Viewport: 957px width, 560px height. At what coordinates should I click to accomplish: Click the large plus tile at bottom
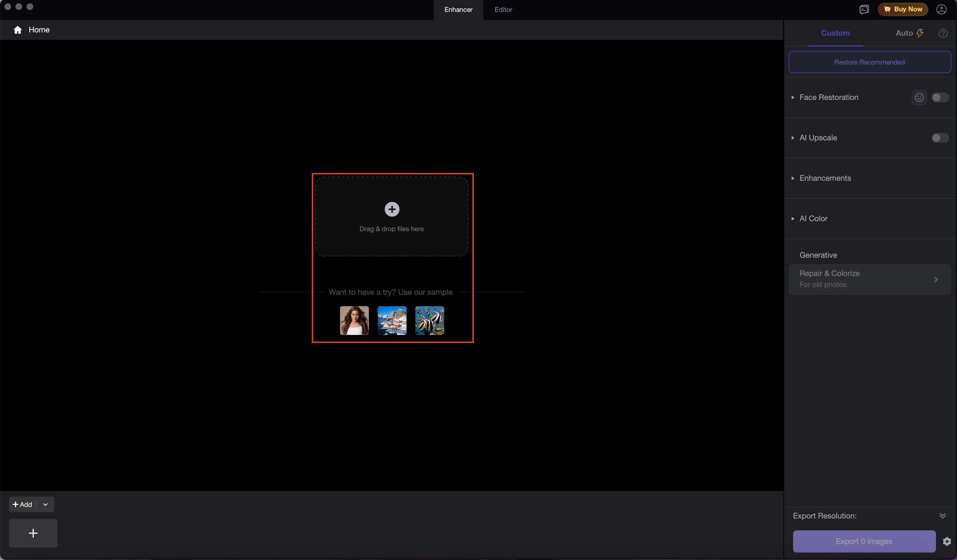[33, 533]
